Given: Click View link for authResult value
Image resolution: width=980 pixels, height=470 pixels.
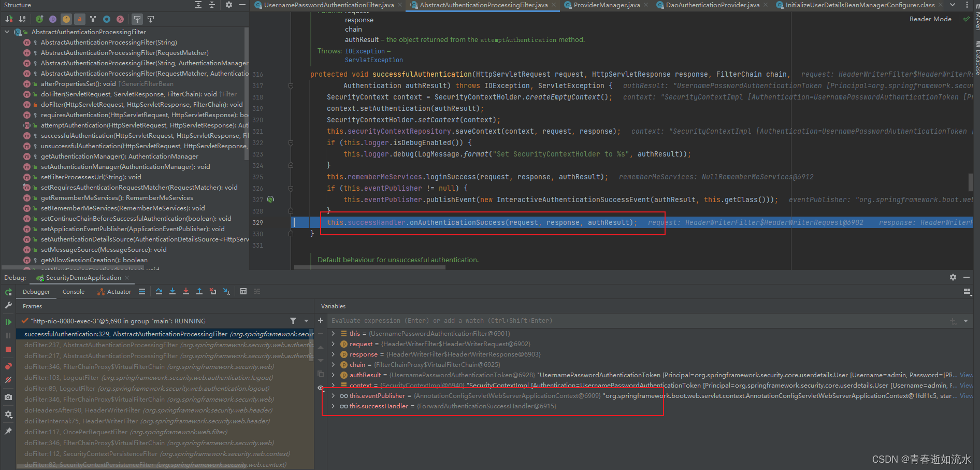Looking at the screenshot, I should click(966, 375).
